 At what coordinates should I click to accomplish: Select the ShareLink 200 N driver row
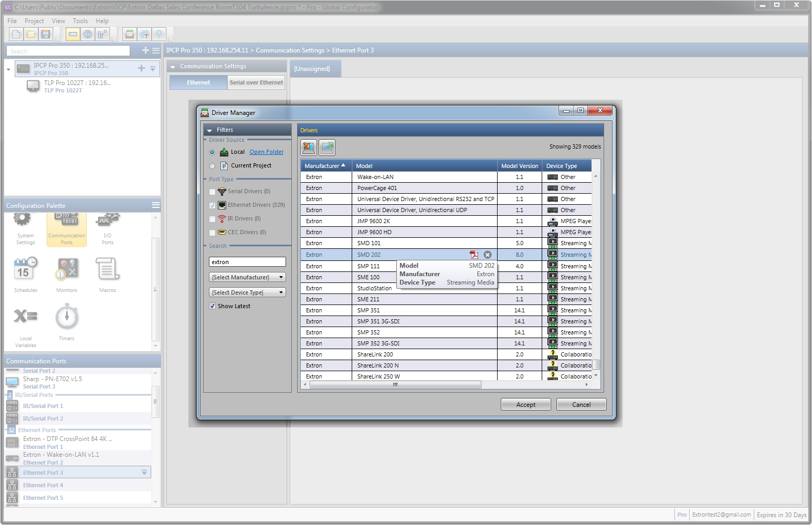point(446,365)
